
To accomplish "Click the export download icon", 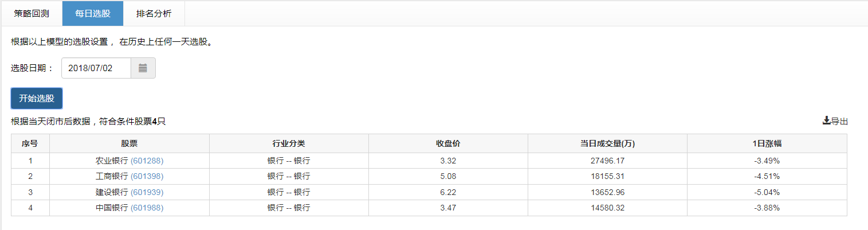I will [826, 120].
